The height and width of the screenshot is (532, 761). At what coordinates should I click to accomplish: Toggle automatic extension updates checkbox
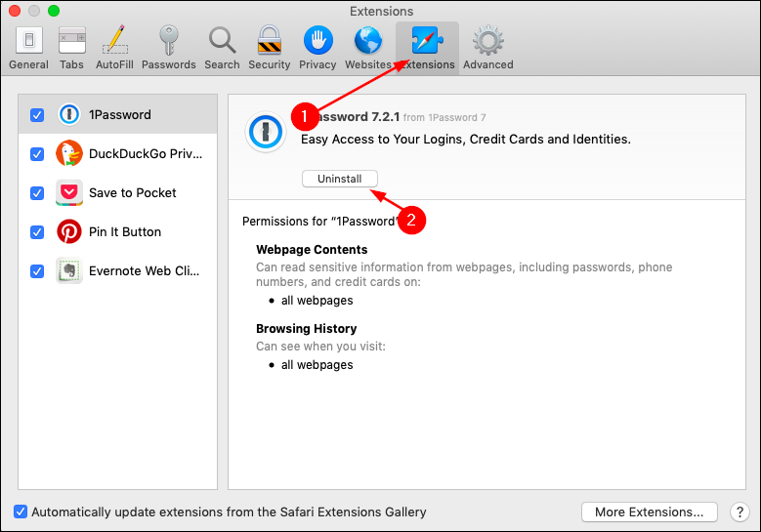[x=21, y=512]
